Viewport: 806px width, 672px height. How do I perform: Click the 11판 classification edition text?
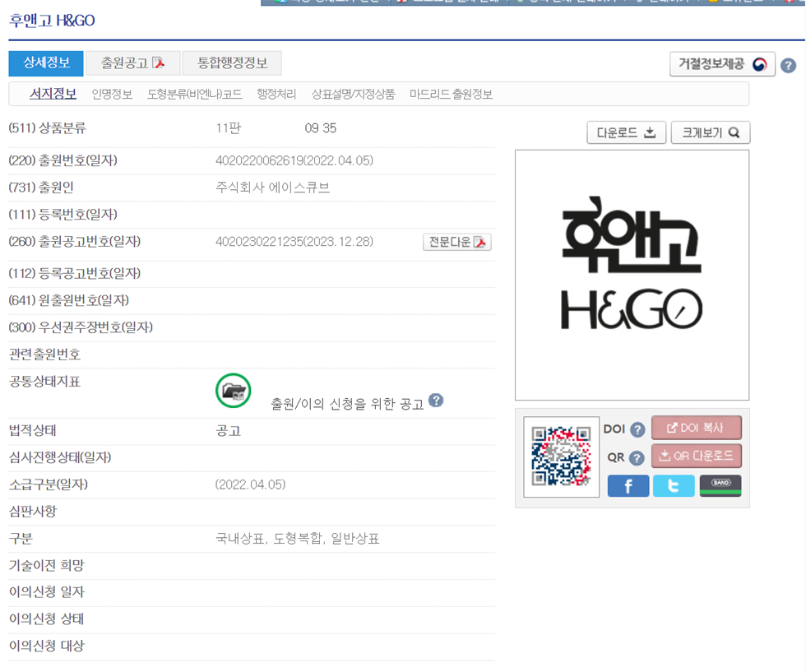pos(229,128)
